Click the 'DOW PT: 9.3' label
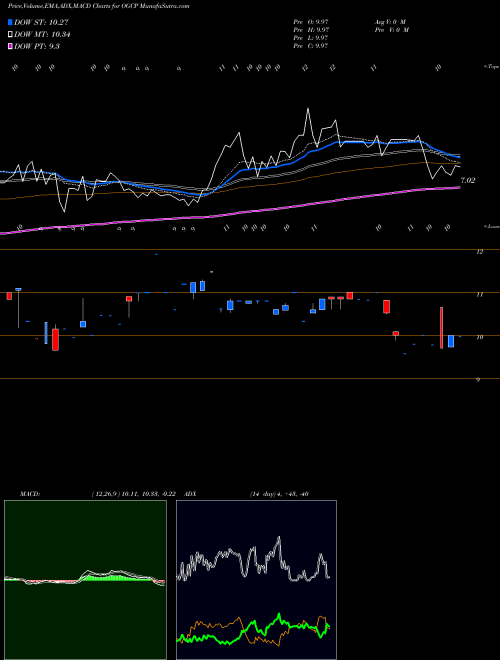Image resolution: width=500 pixels, height=660 pixels. [37, 46]
